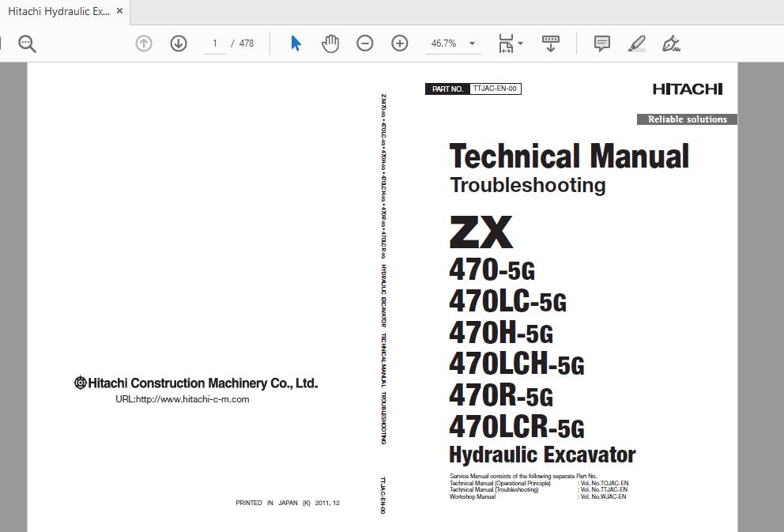Click the HITACHI logo
Viewport: 784px width, 532px height.
(688, 89)
